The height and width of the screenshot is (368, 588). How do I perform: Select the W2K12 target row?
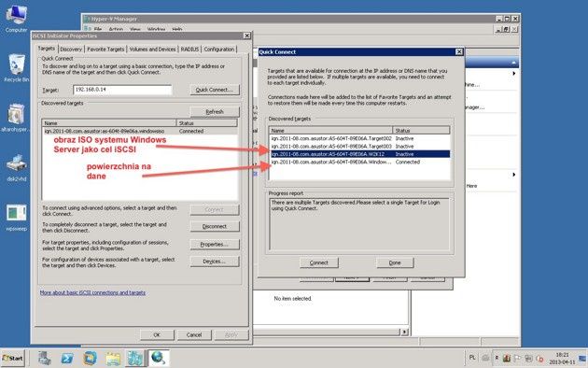(359, 154)
